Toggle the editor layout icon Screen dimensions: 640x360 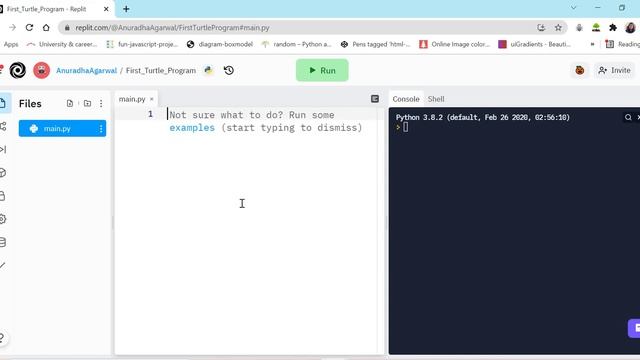[375, 99]
